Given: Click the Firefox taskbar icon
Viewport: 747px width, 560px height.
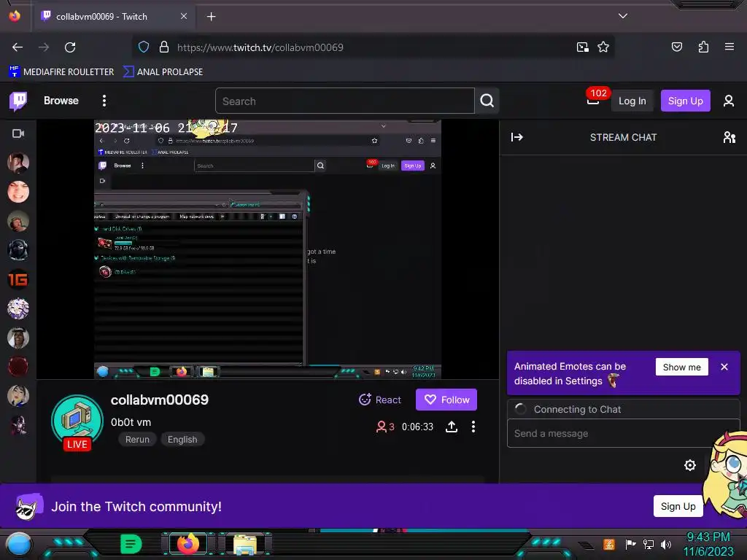Looking at the screenshot, I should pos(187,544).
